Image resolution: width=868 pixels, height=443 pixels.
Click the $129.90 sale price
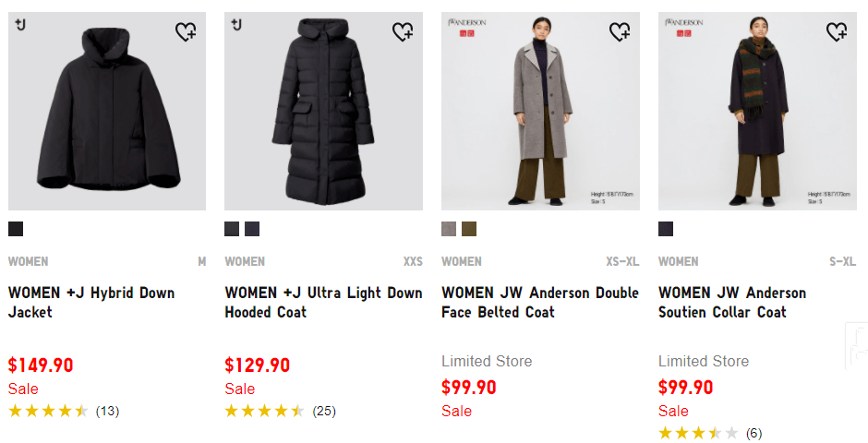pos(258,365)
